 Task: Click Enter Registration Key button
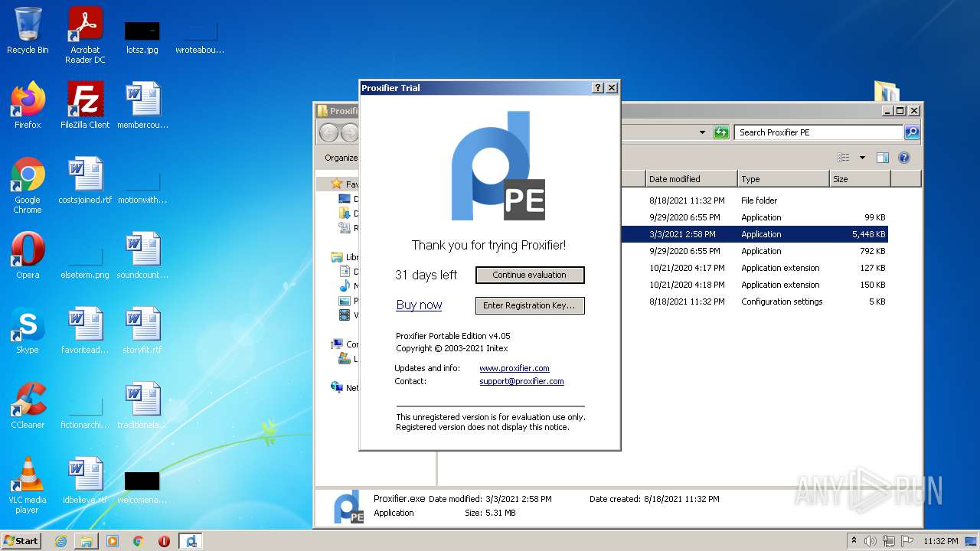coord(530,305)
